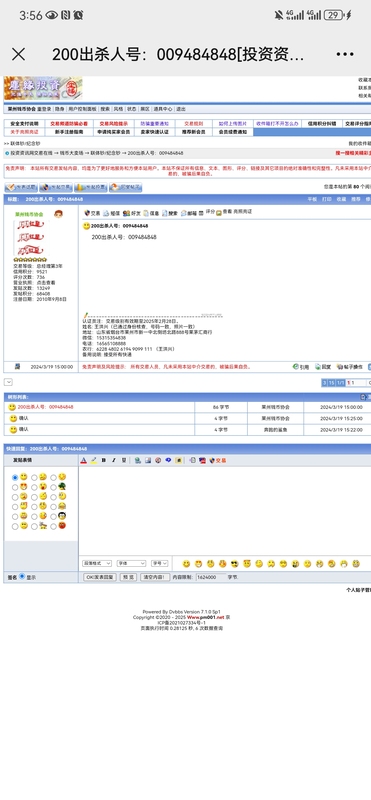Click the page number input field
The width and height of the screenshot is (371, 800).
pyautogui.click(x=358, y=383)
